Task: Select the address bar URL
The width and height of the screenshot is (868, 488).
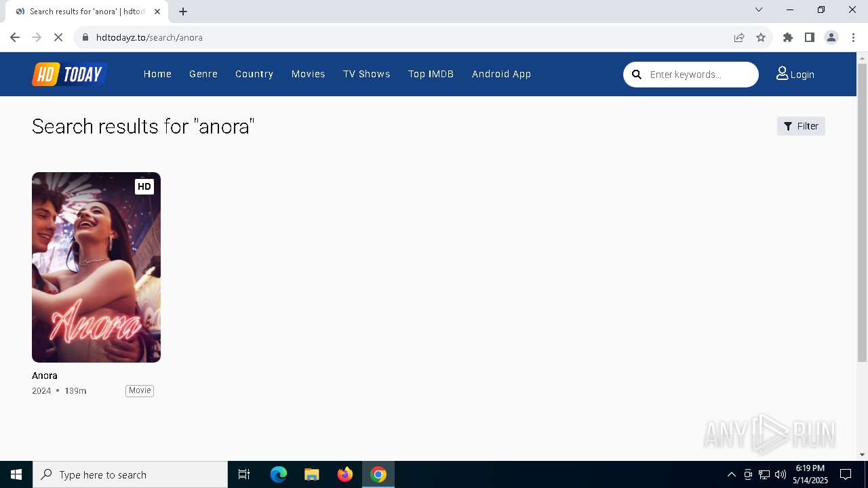Action: tap(149, 37)
